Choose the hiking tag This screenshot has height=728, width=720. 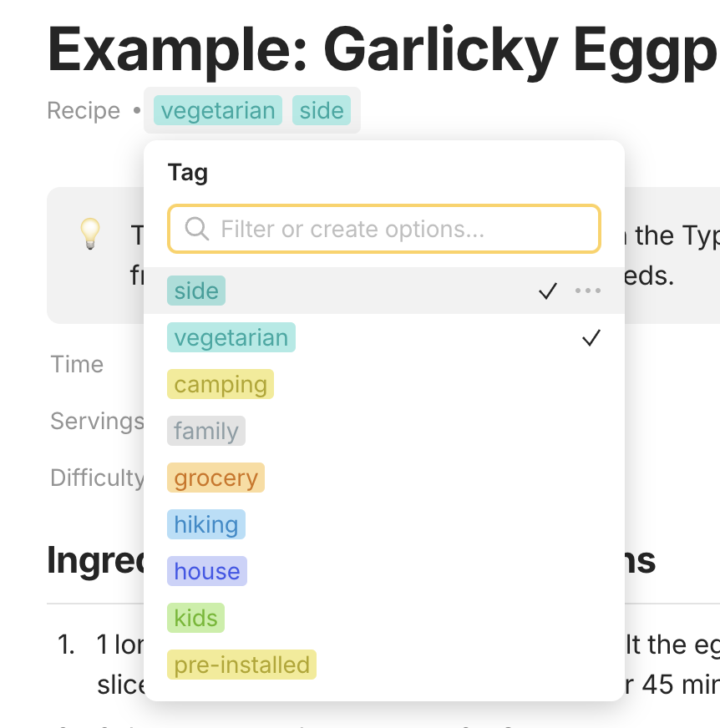(x=205, y=524)
